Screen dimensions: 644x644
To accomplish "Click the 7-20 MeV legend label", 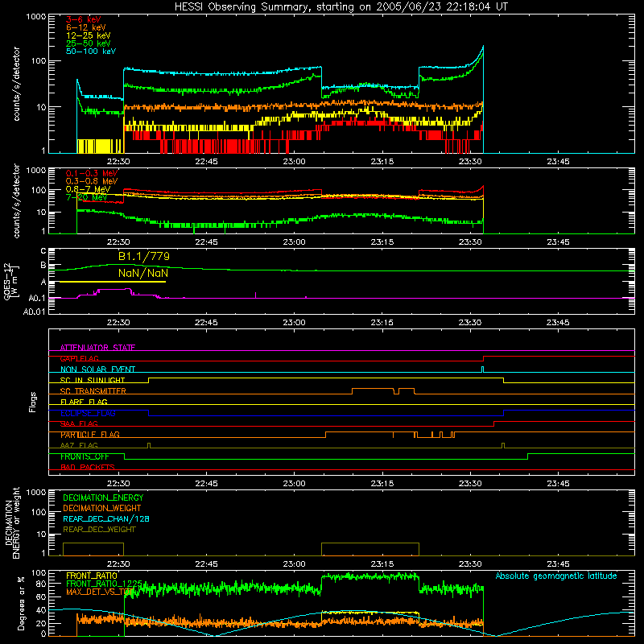I will click(x=87, y=197).
